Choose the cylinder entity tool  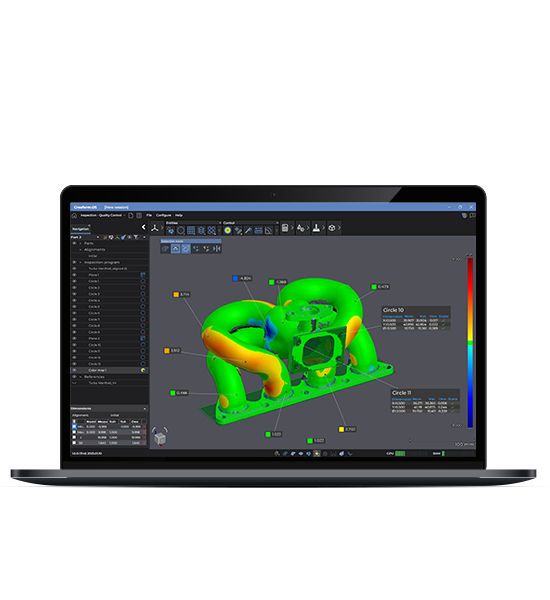[x=201, y=230]
